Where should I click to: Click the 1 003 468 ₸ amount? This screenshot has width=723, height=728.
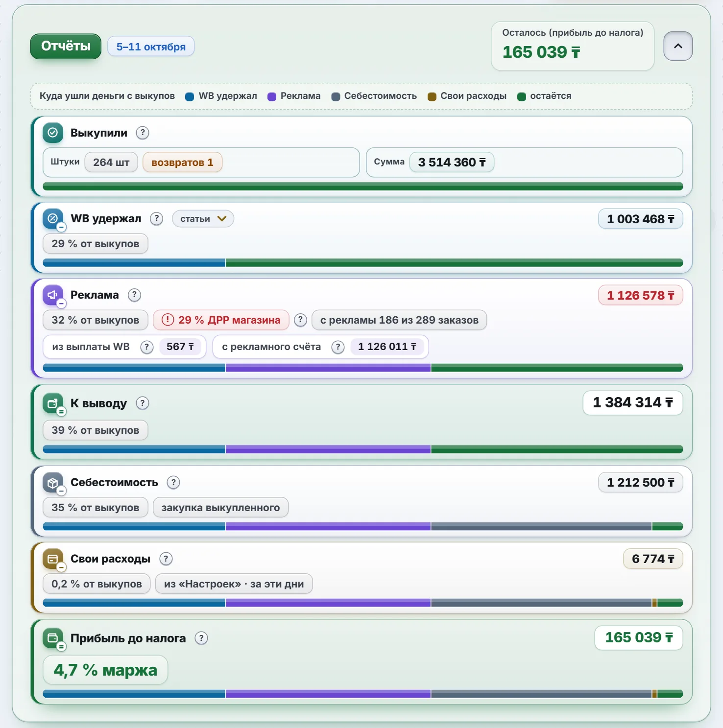(x=640, y=219)
